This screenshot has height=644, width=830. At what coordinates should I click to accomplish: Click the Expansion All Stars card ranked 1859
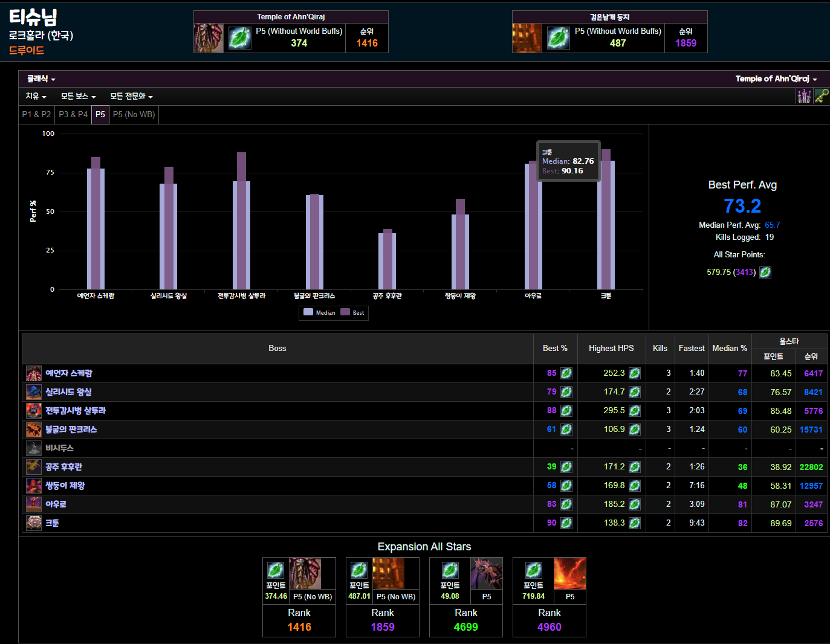(383, 597)
